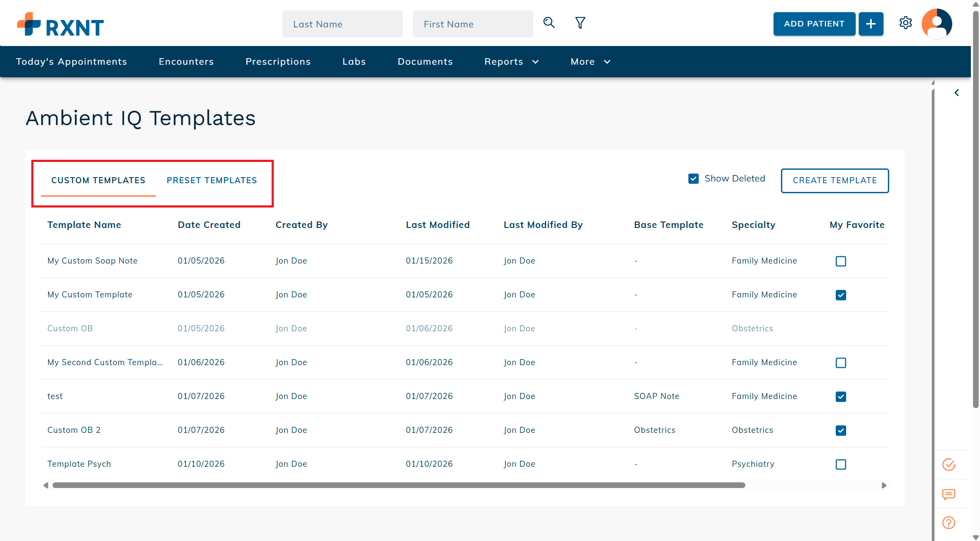980x541 pixels.
Task: Click the patient search magnifier icon
Action: (549, 23)
